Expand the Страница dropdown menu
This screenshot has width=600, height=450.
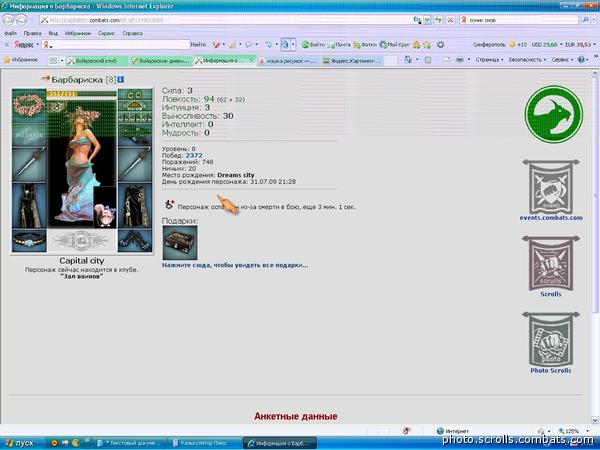click(x=489, y=60)
